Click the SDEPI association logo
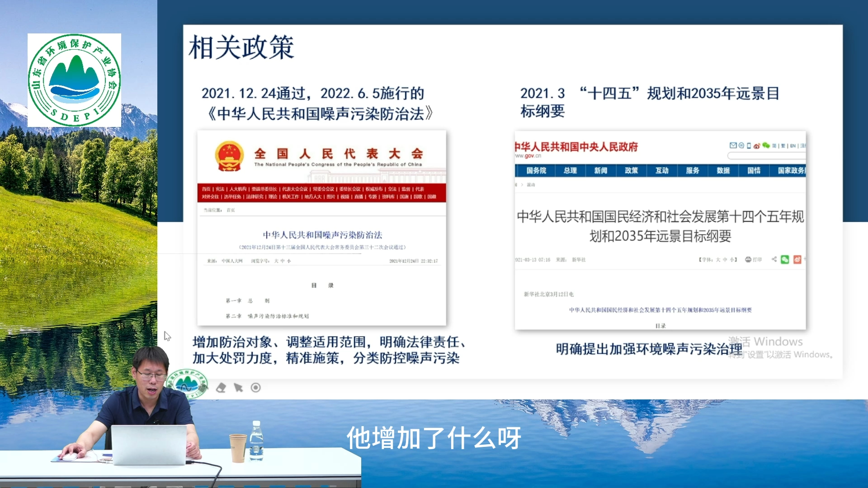The width and height of the screenshot is (868, 488). point(74,80)
